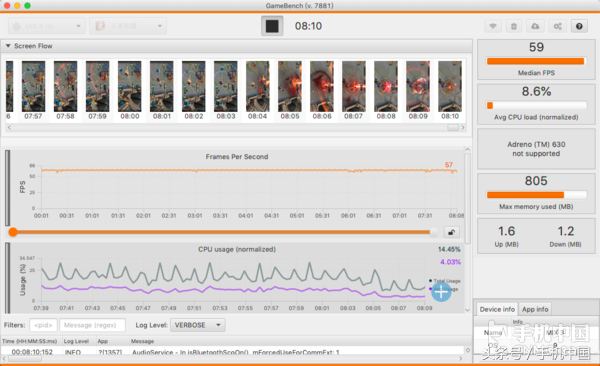The height and width of the screenshot is (366, 600).
Task: Click the trash delete icon
Action: point(514,26)
